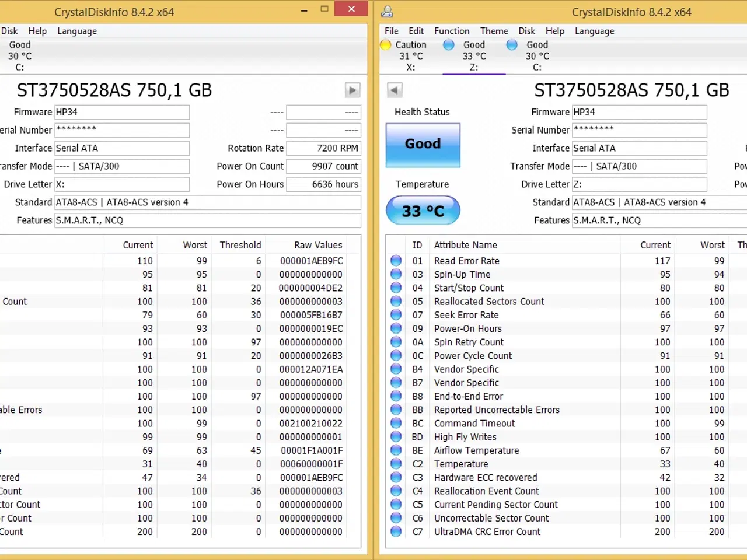This screenshot has height=560, width=747.
Task: Click the 33 °C temperature button
Action: point(423,211)
